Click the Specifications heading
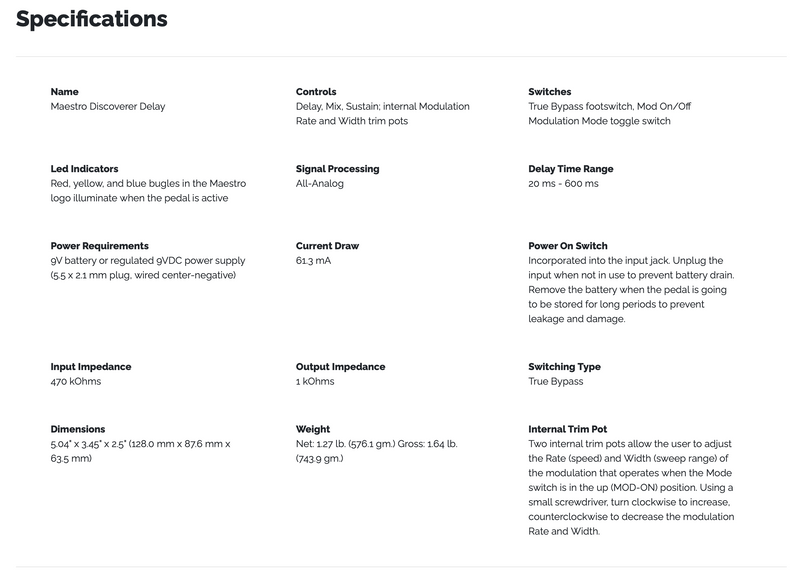800x570 pixels. (92, 19)
